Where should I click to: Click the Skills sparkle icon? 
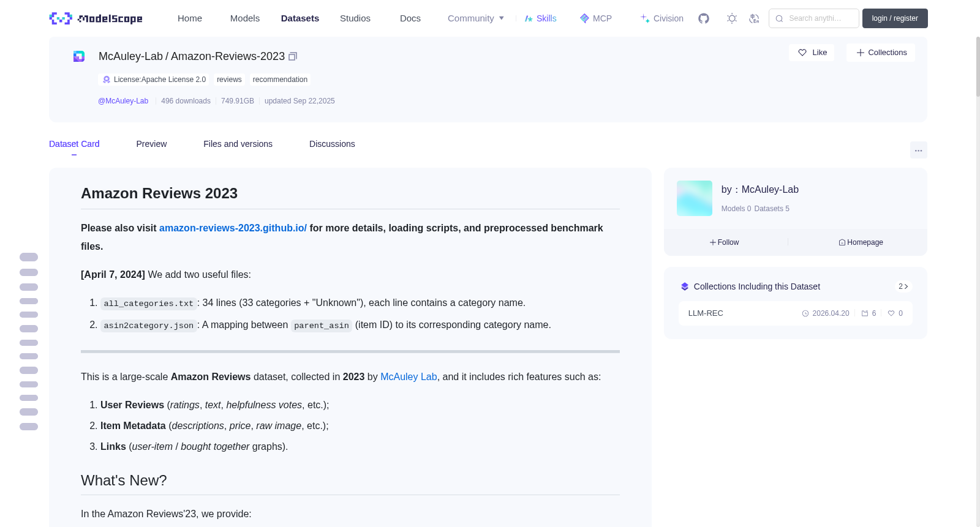529,18
